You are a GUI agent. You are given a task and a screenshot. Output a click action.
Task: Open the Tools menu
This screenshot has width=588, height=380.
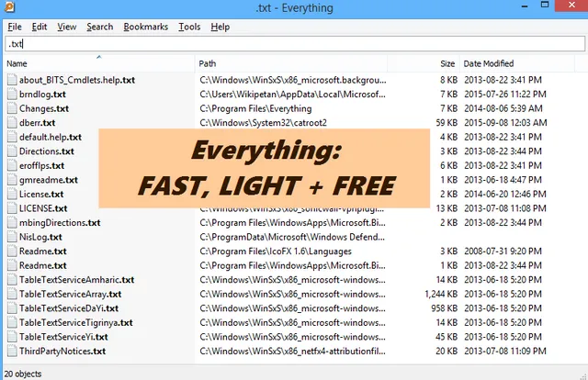(189, 27)
